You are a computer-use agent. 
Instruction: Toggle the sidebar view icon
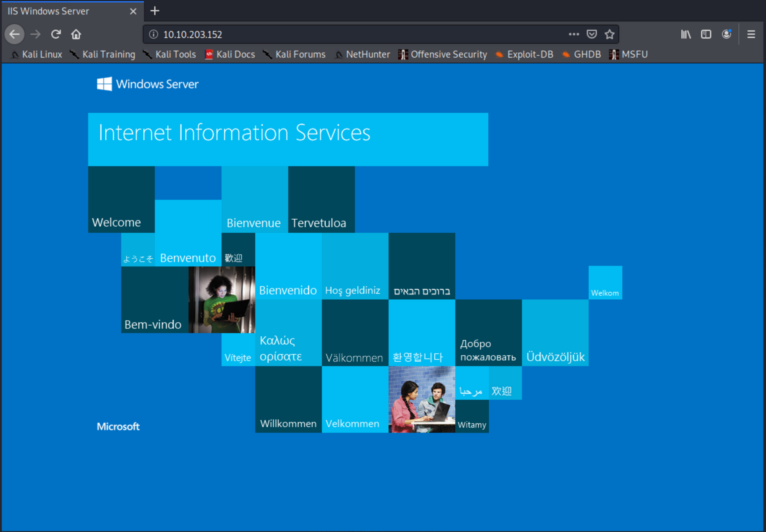point(706,34)
